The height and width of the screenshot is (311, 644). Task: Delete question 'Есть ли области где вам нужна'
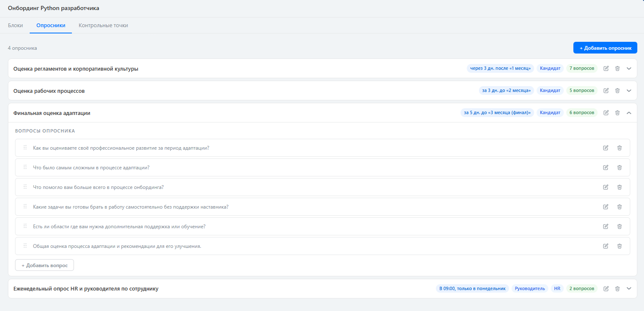pyautogui.click(x=619, y=227)
